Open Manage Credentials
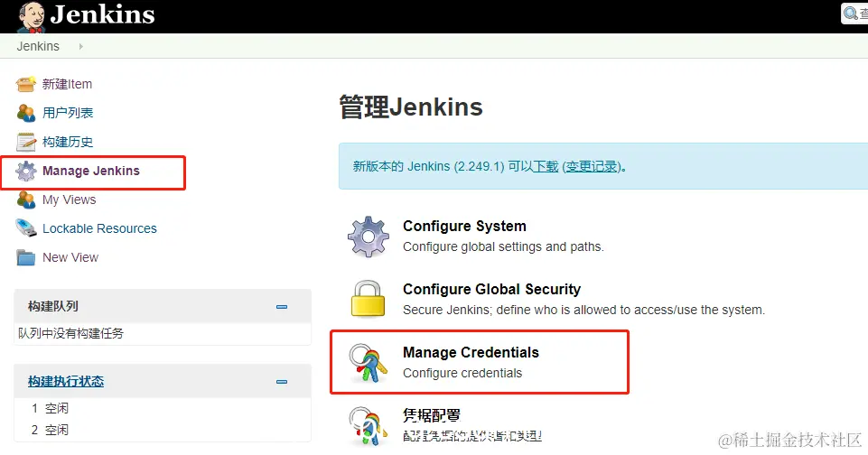Viewport: 868px width, 455px height. tap(471, 352)
